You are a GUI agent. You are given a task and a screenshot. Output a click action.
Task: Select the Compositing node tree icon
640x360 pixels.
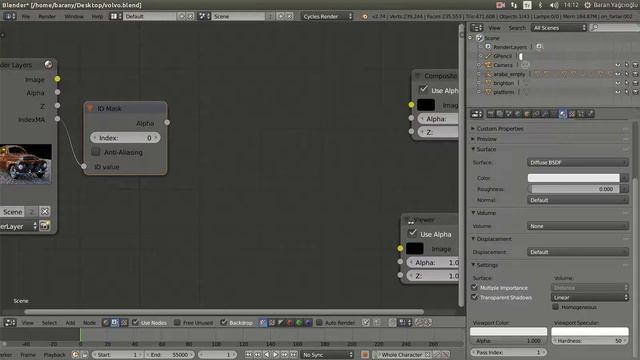click(115, 322)
